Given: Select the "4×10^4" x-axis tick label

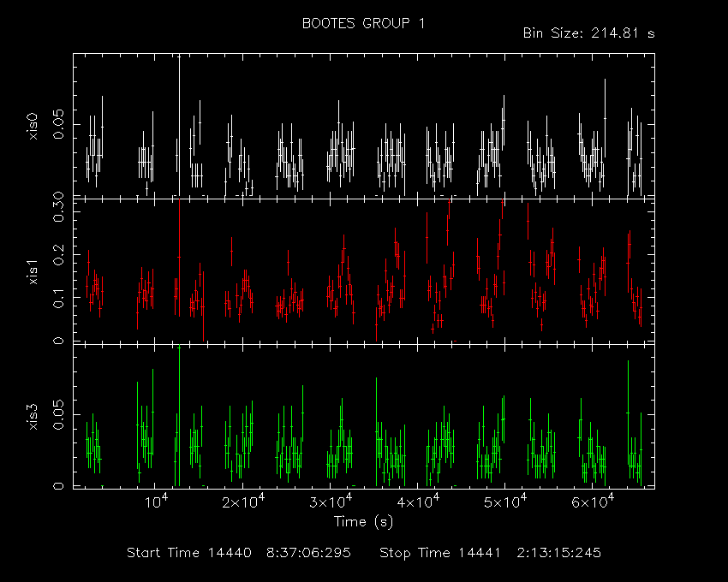Looking at the screenshot, I should pyautogui.click(x=418, y=502).
